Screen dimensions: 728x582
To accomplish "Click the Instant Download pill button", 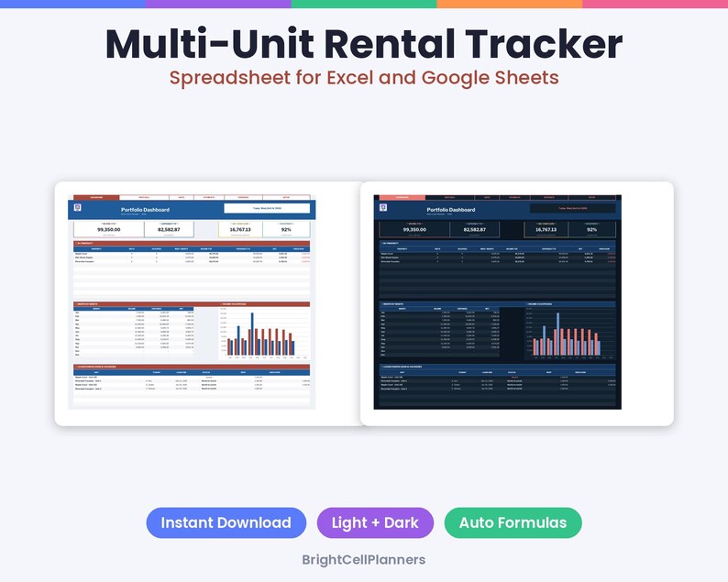I will pyautogui.click(x=226, y=522).
